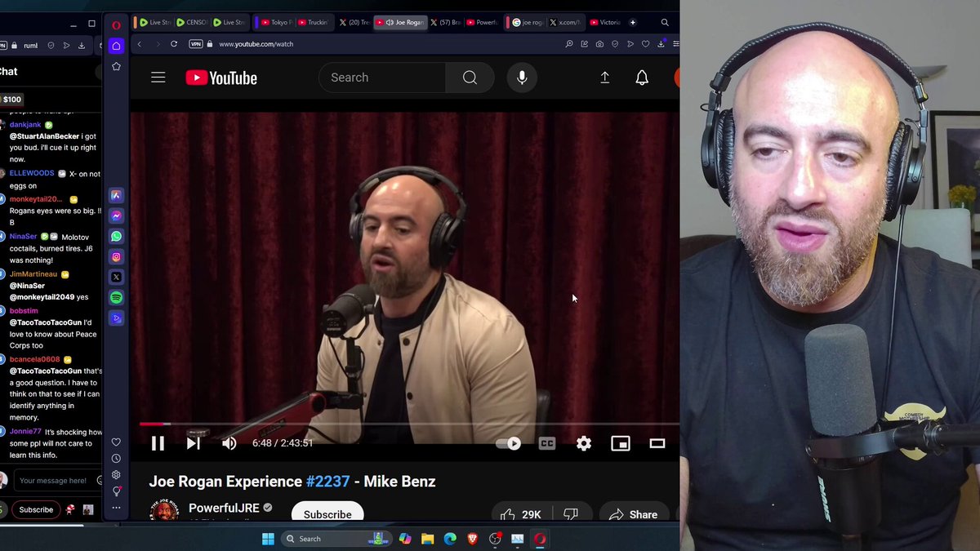Open Spotify in Opera sidebar
Viewport: 980px width, 551px height.
[116, 297]
